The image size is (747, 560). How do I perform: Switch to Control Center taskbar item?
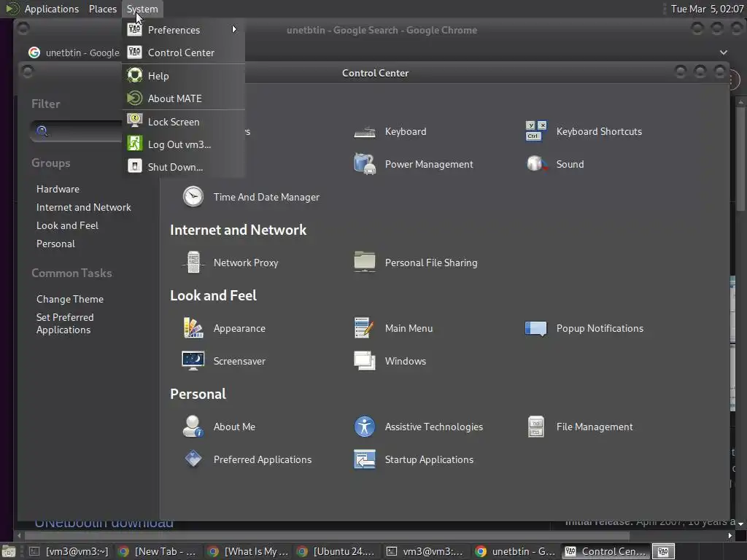tap(605, 551)
